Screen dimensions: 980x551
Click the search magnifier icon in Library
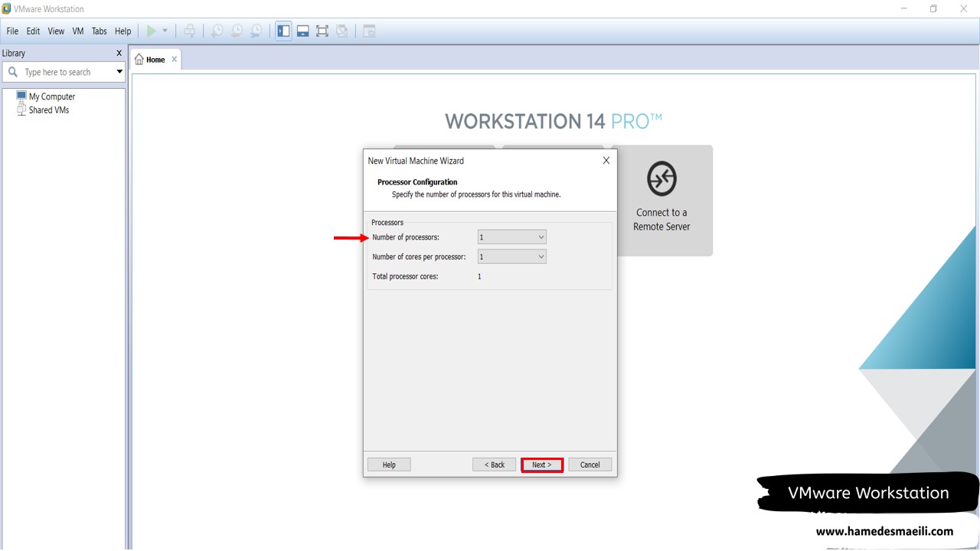point(12,72)
